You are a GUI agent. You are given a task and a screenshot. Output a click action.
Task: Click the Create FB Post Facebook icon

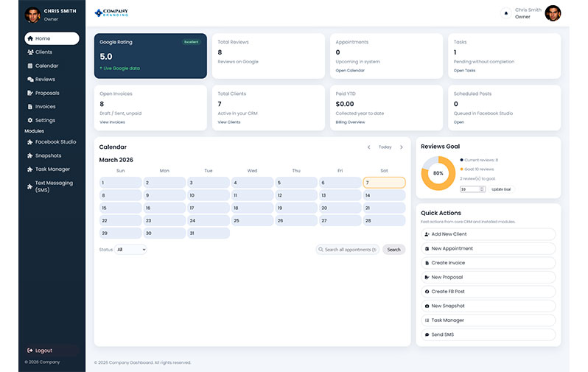pyautogui.click(x=427, y=292)
